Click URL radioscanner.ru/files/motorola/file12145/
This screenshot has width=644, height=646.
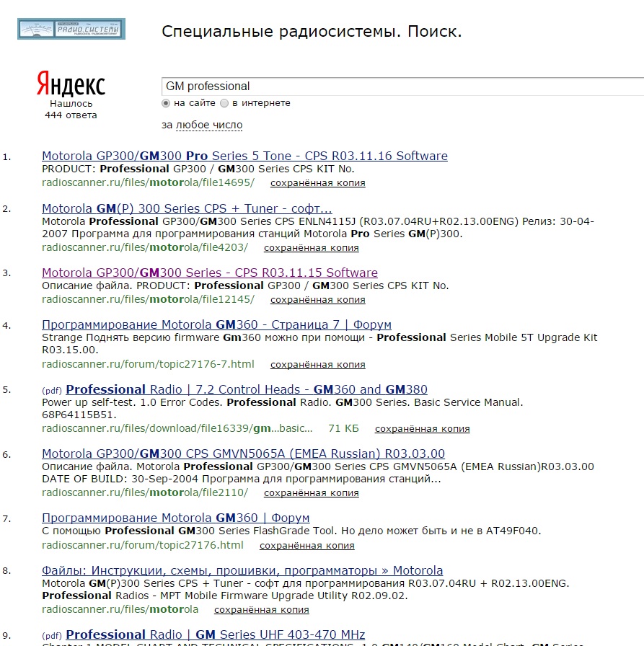pyautogui.click(x=149, y=299)
